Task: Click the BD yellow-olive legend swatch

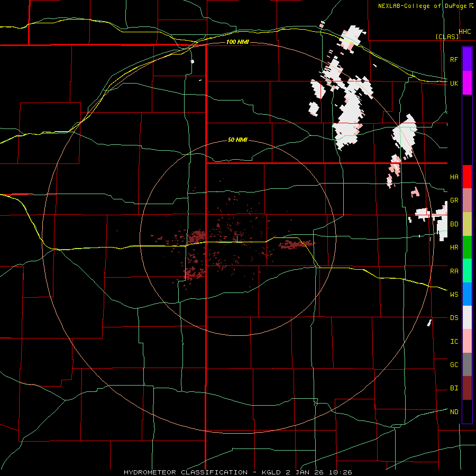Action: [x=467, y=224]
